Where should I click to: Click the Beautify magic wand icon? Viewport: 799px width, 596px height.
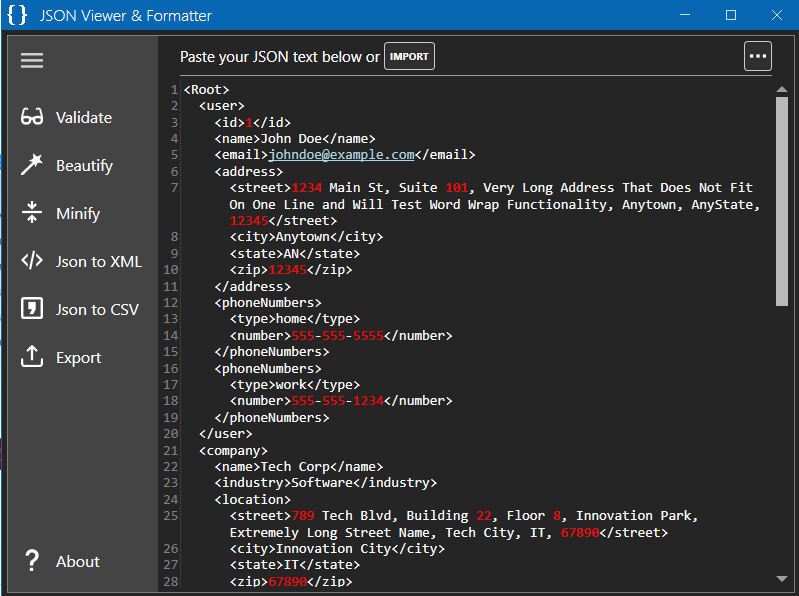coord(32,165)
